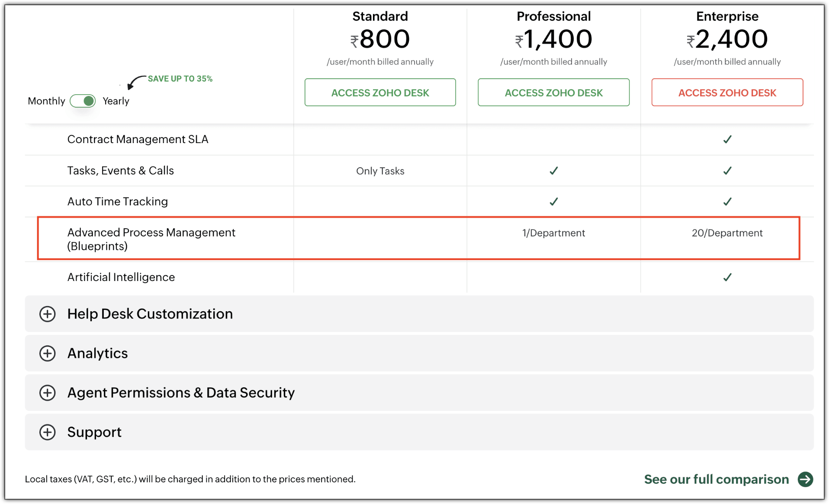
Task: Click Access Zoho Desk under Enterprise
Action: (x=727, y=93)
